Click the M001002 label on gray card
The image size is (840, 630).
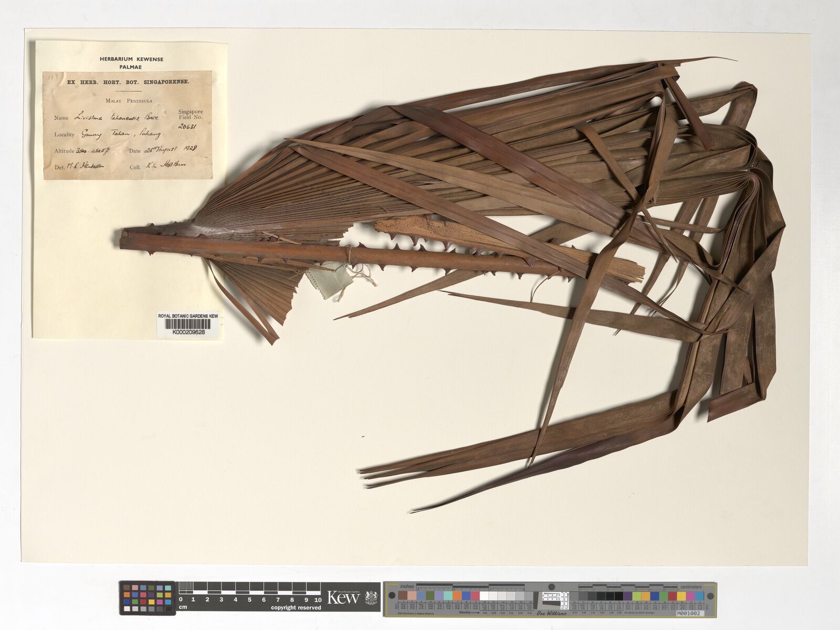(690, 613)
